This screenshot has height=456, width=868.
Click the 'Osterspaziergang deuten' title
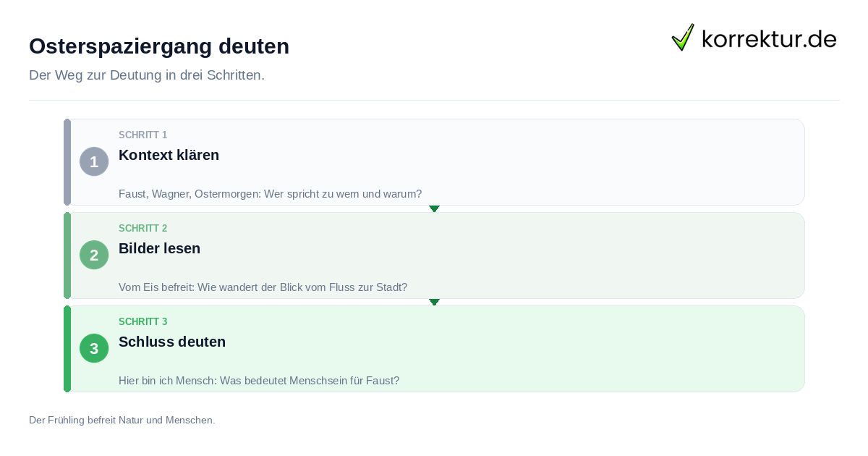pos(159,46)
